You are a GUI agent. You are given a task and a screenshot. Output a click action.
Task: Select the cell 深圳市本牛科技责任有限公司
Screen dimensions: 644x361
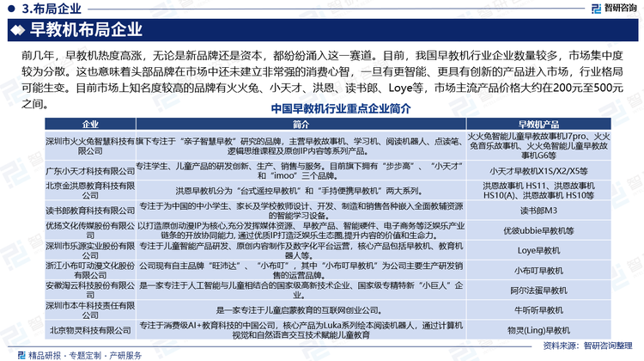tap(90, 310)
